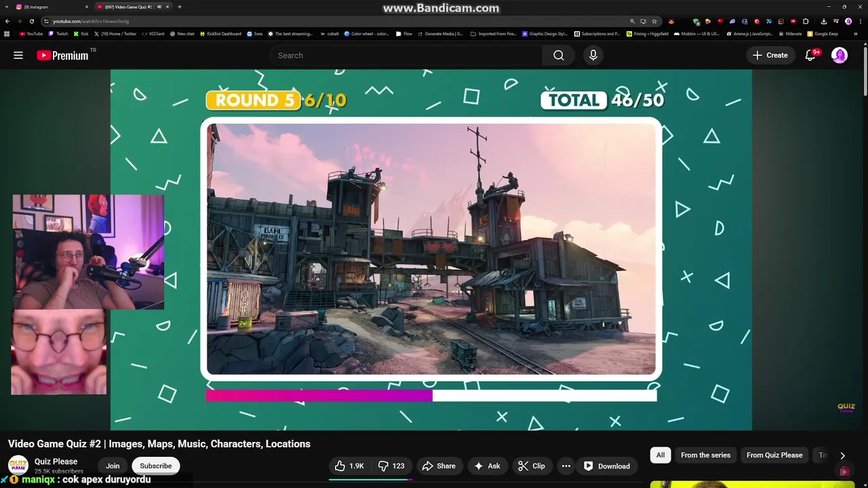Open the zoom level icon in address bar
Viewport: 868px width, 488px height.
[633, 21]
